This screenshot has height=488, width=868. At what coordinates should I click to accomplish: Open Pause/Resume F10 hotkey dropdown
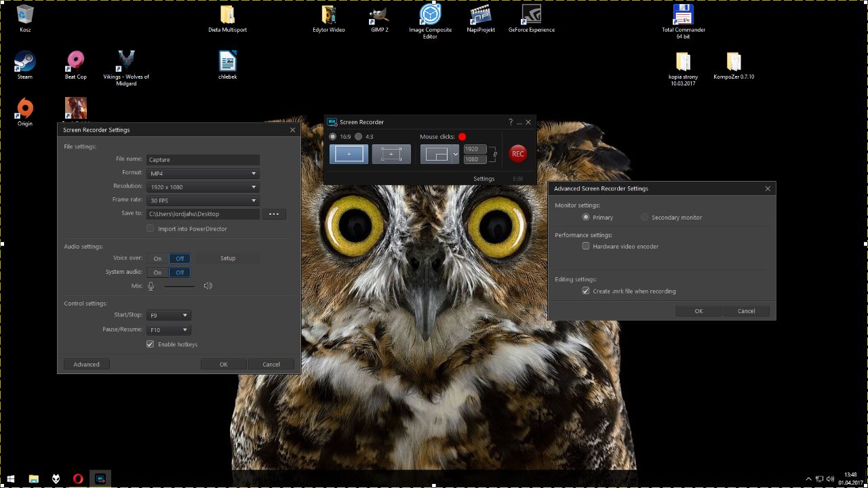pyautogui.click(x=169, y=330)
